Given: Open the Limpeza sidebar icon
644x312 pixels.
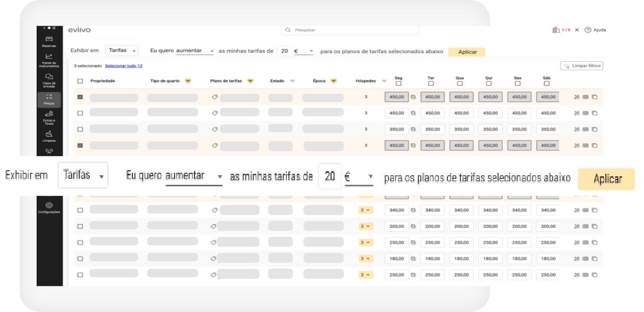Looking at the screenshot, I should click(x=49, y=136).
